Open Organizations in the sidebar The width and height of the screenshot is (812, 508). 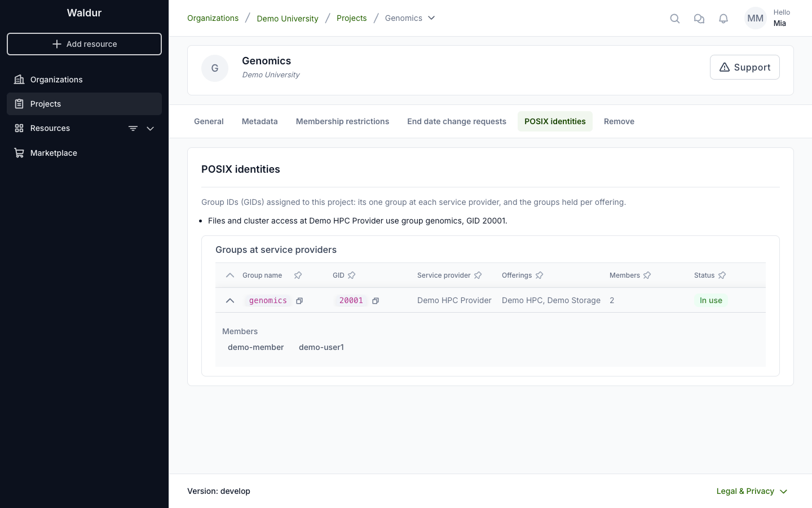84,80
